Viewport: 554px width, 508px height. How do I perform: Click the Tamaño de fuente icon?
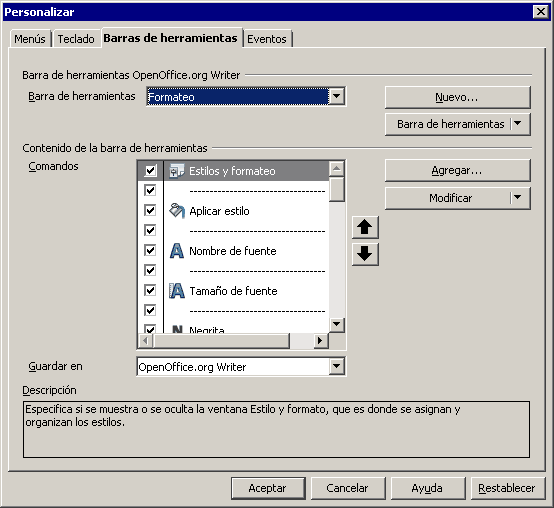177,291
